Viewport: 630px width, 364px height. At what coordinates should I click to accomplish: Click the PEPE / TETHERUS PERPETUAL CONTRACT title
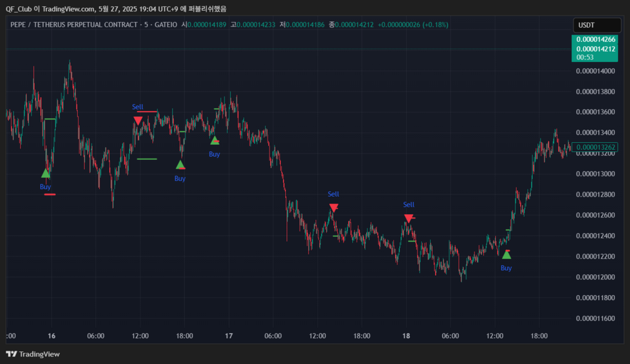(74, 24)
